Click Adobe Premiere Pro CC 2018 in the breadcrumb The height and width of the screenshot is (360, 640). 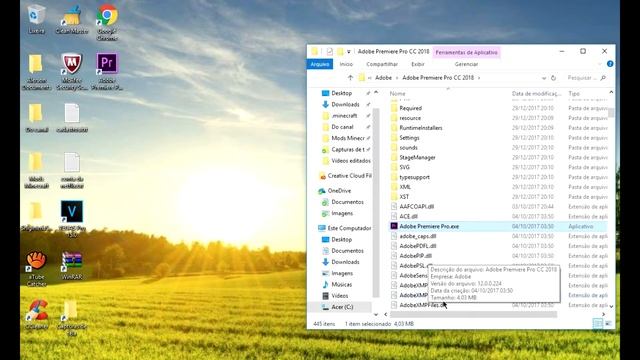(438, 78)
